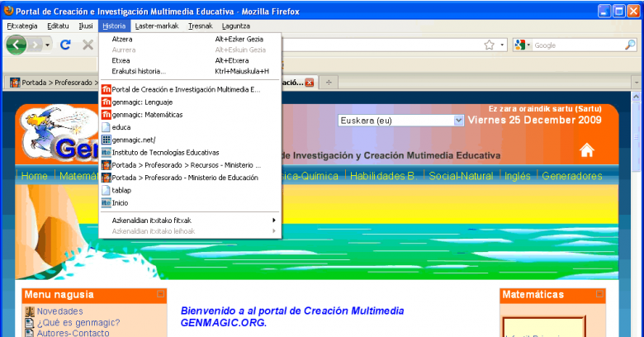Open the ¿Qué es genmagic? link
This screenshot has width=644, height=337.
(x=78, y=323)
